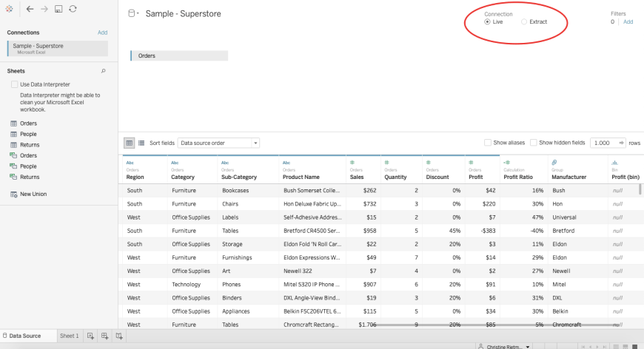Open the user account dropdown
644x349 pixels.
504,347
